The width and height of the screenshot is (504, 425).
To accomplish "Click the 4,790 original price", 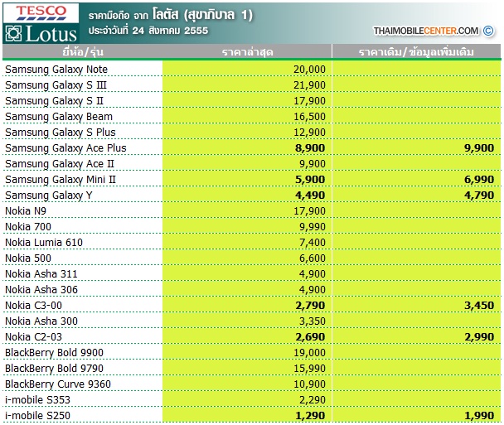I will tap(479, 196).
